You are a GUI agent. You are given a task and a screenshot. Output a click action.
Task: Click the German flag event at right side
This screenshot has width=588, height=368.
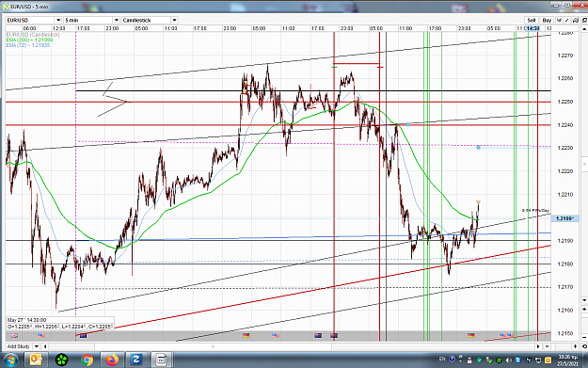point(471,335)
